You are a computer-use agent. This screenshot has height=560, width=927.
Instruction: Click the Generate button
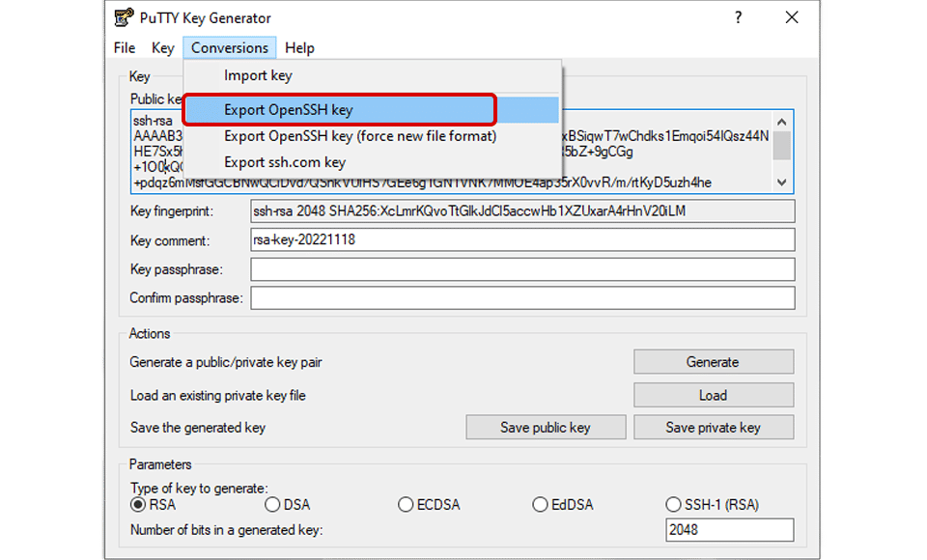(713, 361)
